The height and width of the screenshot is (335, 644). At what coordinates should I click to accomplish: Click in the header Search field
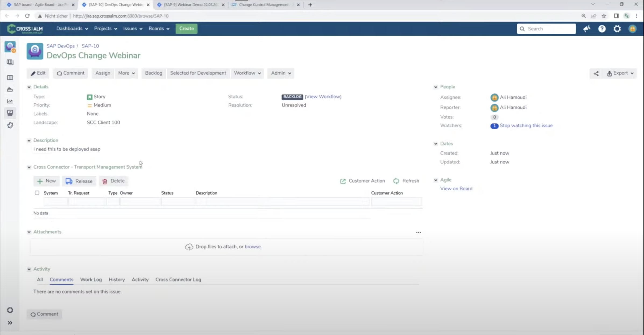pos(546,29)
